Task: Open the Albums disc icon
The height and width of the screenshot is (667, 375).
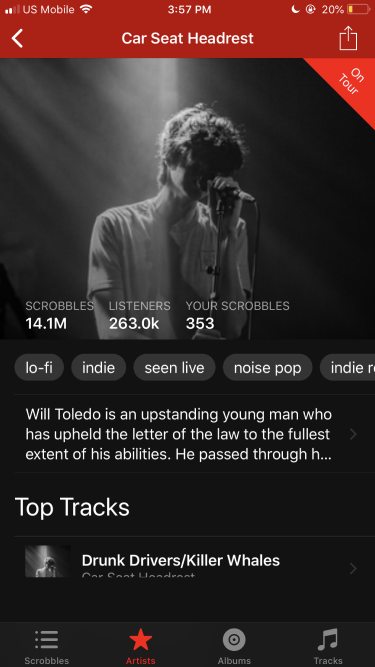Action: [234, 640]
